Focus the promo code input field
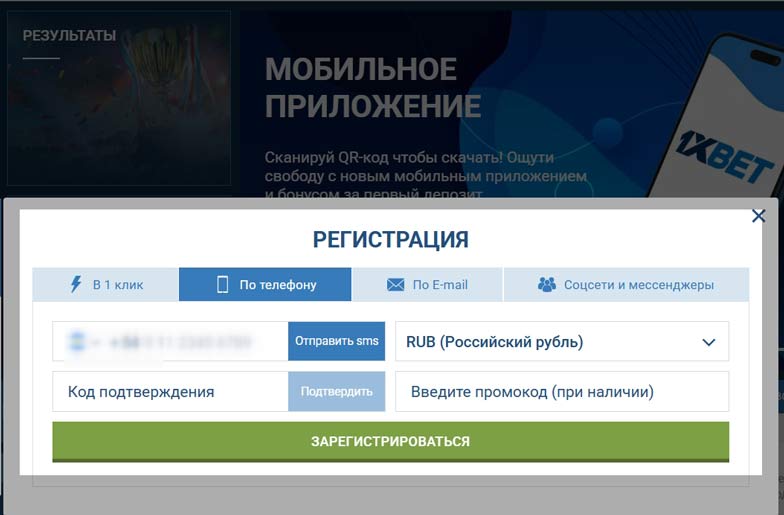The height and width of the screenshot is (515, 784). 562,392
